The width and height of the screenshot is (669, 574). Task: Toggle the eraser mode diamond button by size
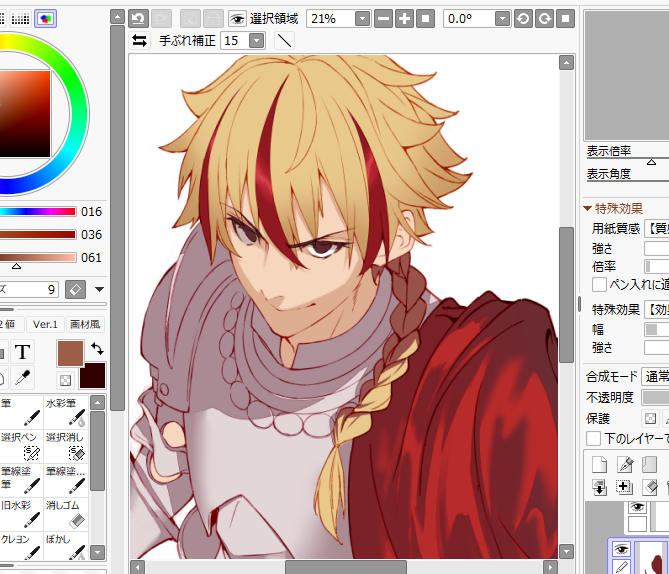76,289
